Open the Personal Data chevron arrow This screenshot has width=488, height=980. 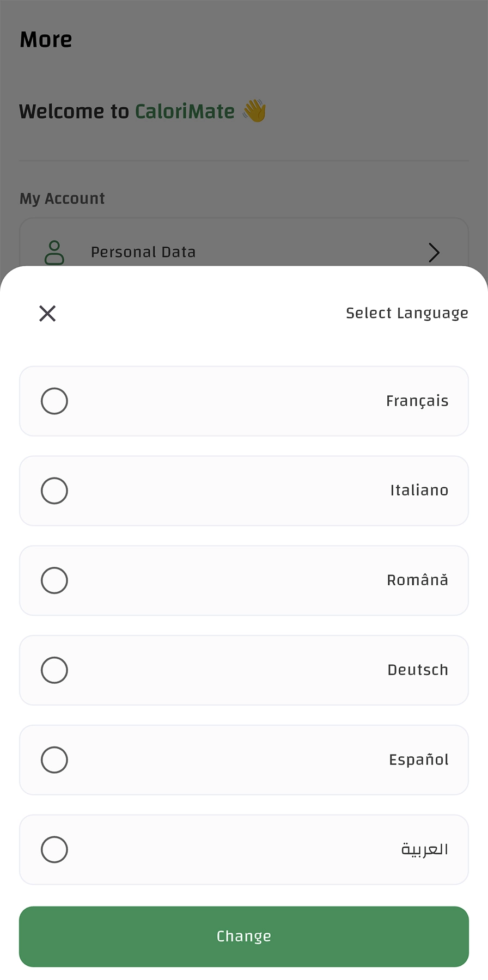tap(434, 253)
